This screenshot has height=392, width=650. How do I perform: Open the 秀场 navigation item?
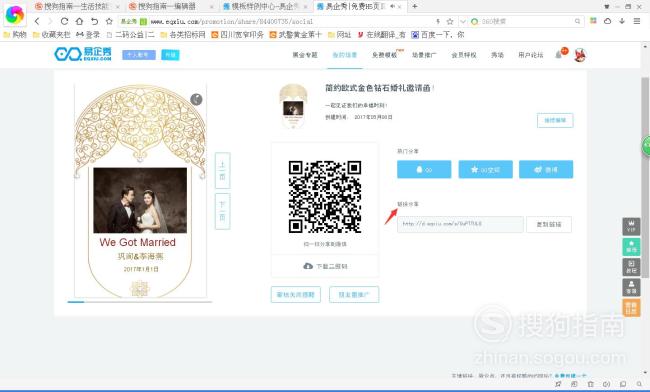(497, 55)
